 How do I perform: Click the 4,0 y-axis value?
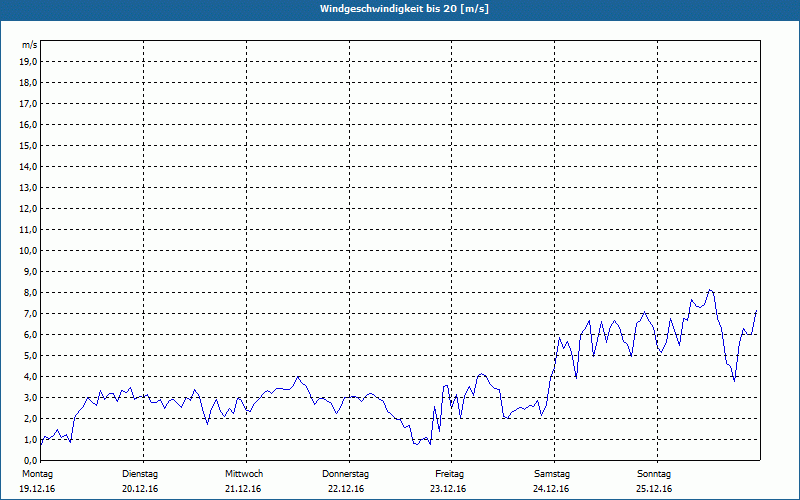point(30,377)
